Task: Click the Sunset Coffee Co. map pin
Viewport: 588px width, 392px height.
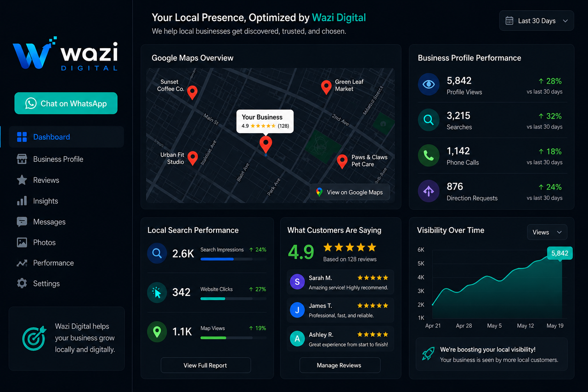Action: (192, 92)
